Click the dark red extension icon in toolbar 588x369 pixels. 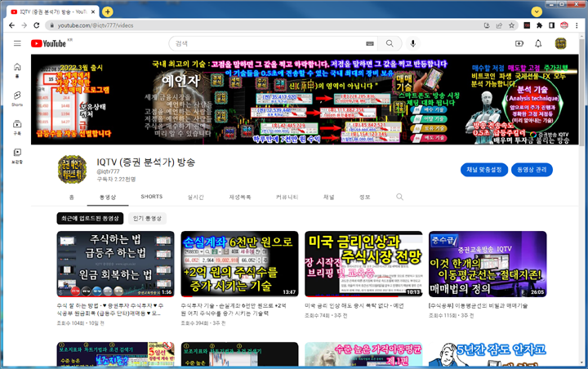pyautogui.click(x=527, y=25)
